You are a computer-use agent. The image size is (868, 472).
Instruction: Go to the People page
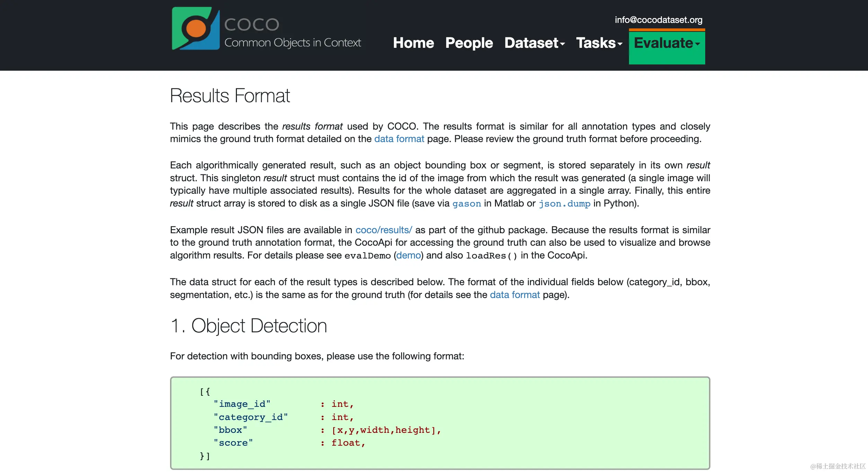[x=469, y=43]
